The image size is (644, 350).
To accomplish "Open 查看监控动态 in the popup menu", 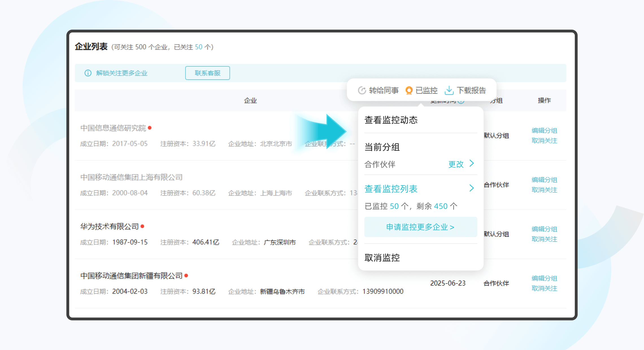I will pyautogui.click(x=391, y=120).
